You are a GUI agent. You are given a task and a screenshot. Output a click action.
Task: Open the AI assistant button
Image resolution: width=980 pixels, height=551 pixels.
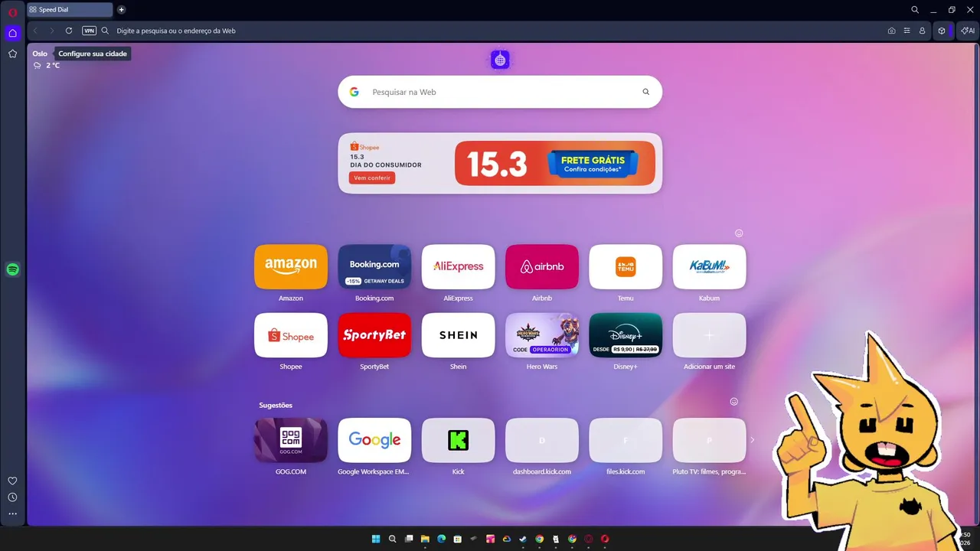(968, 31)
